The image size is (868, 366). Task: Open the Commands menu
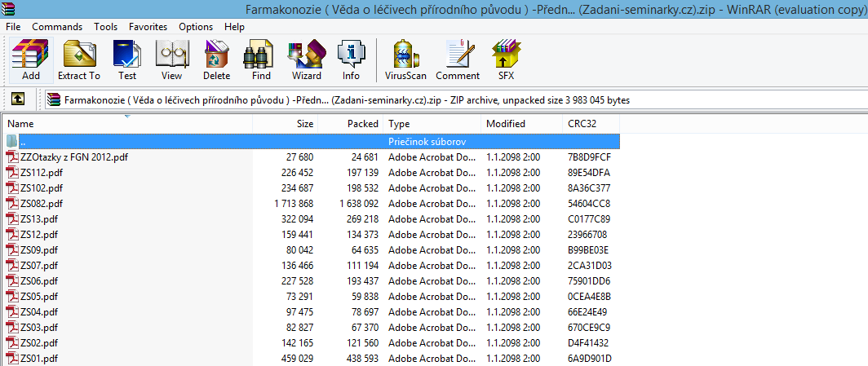[x=57, y=27]
